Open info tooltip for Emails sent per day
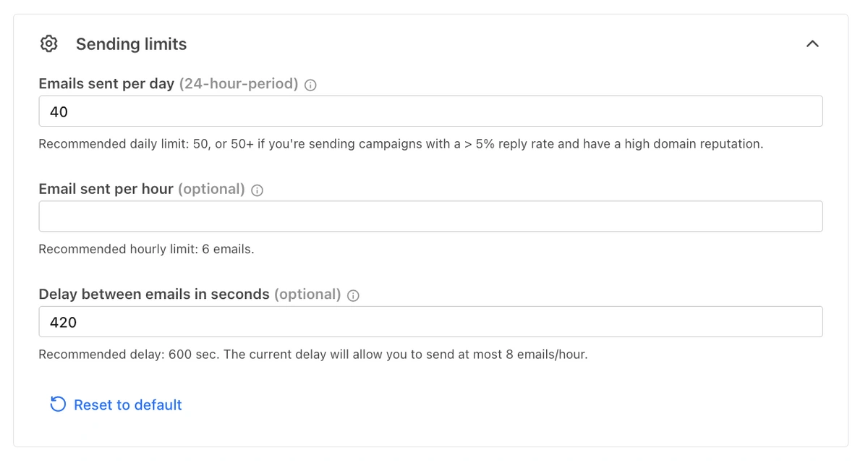This screenshot has height=461, width=868. 310,85
